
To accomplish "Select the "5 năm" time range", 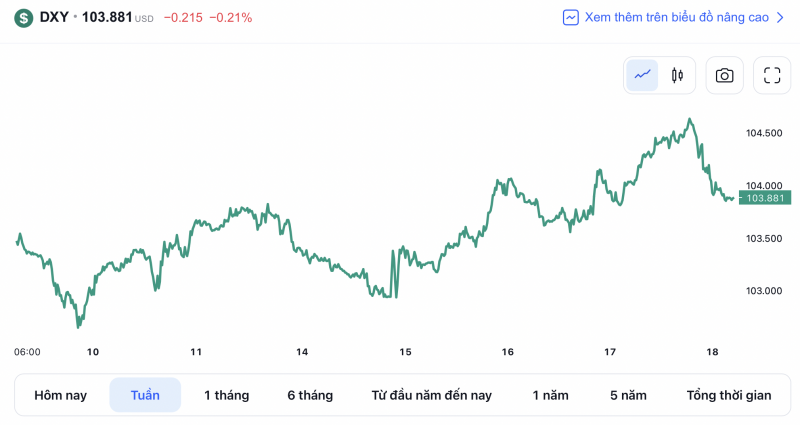I will [x=628, y=395].
